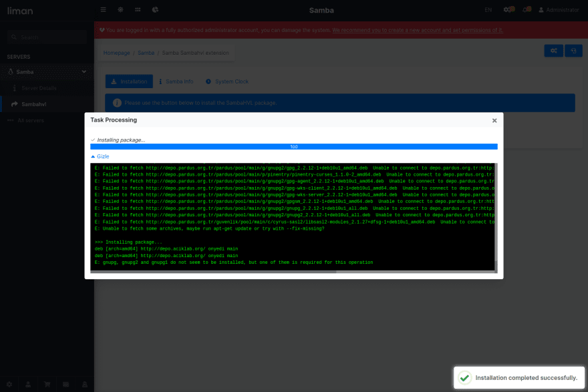Screen dimensions: 588x392
Task: Click the info icon in the blue banner
Action: click(117, 103)
